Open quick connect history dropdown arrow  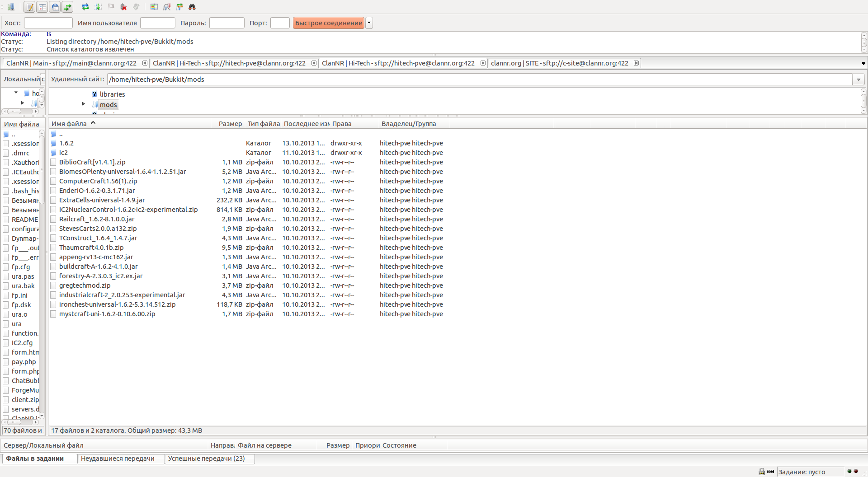point(369,23)
